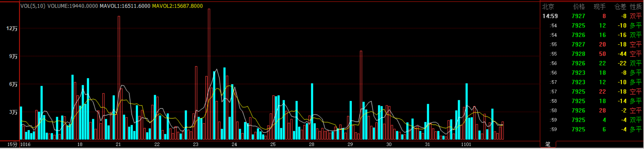Image resolution: width=644 pixels, height=149 pixels.
Task: Click the 现手 column header
Action: (x=600, y=7)
